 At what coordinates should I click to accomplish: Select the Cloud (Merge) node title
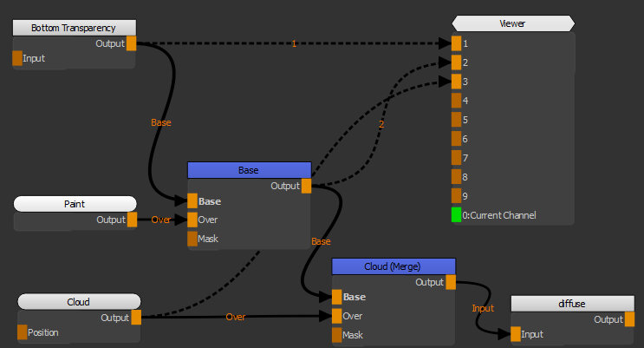[394, 266]
